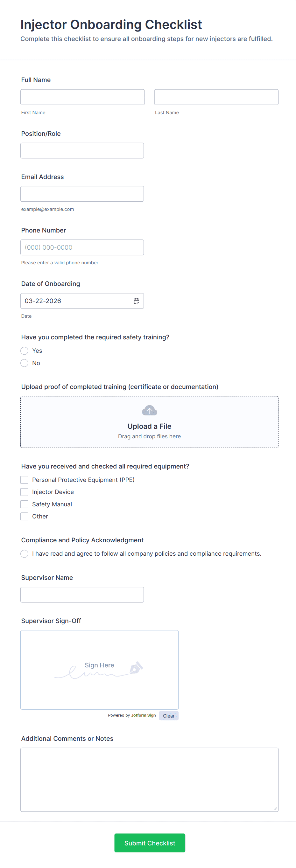Click the Last Name input field
The width and height of the screenshot is (296, 868).
216,97
